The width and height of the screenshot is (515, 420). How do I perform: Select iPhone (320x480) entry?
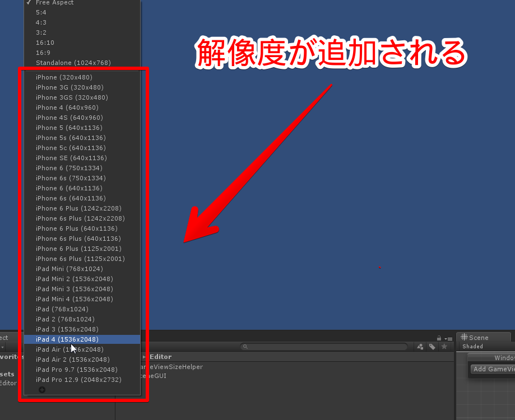[x=82, y=77]
